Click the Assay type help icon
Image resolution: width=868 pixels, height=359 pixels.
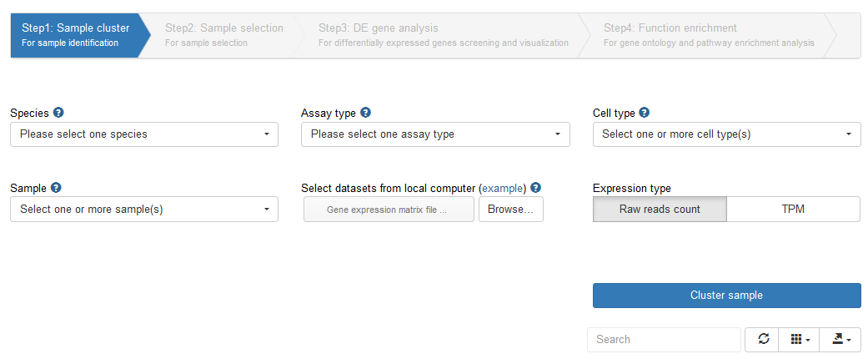click(x=365, y=113)
